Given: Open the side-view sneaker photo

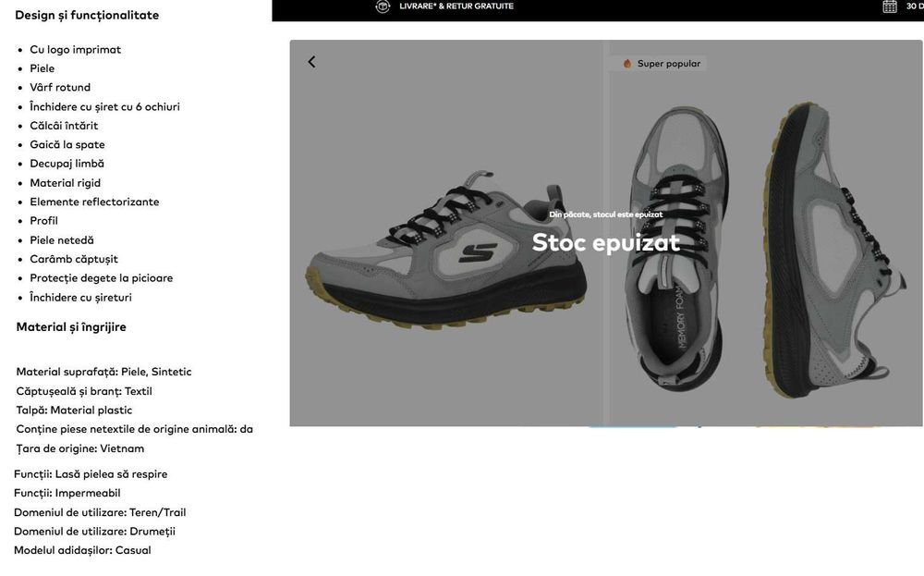Looking at the screenshot, I should (x=446, y=251).
